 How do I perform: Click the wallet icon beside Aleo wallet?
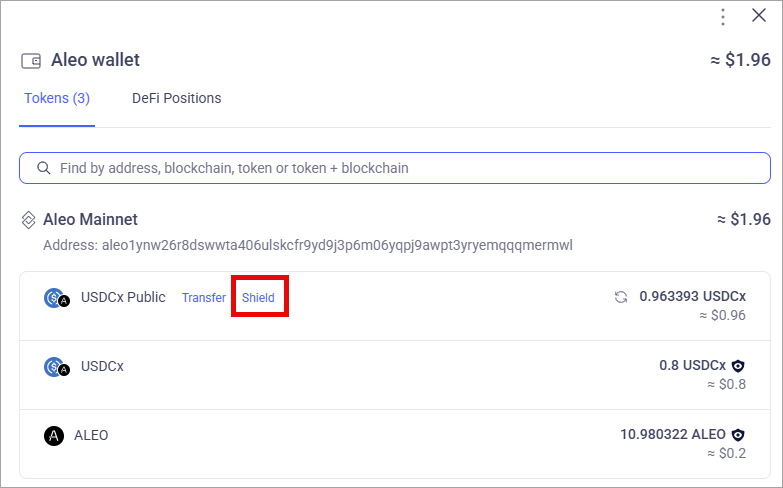click(31, 61)
